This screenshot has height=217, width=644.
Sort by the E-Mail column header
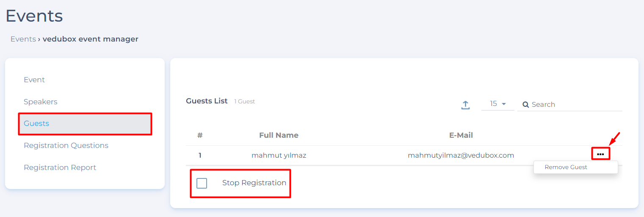(x=461, y=135)
